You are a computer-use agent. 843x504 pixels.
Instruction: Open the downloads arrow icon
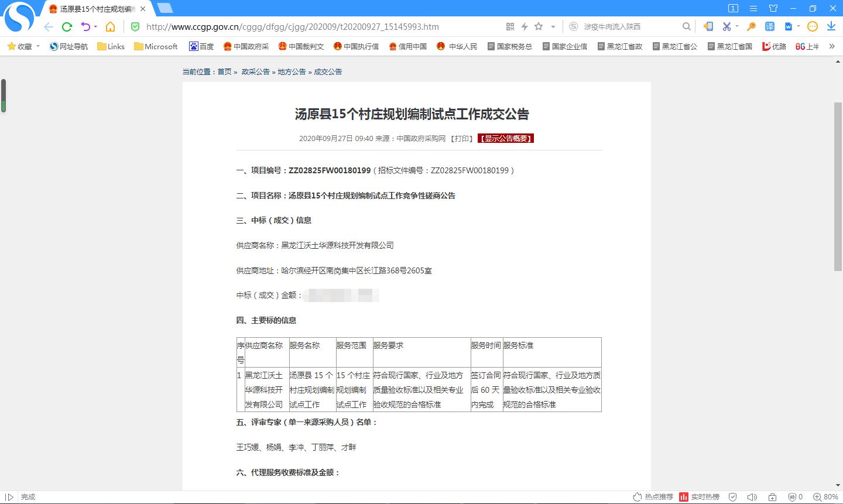(x=831, y=27)
